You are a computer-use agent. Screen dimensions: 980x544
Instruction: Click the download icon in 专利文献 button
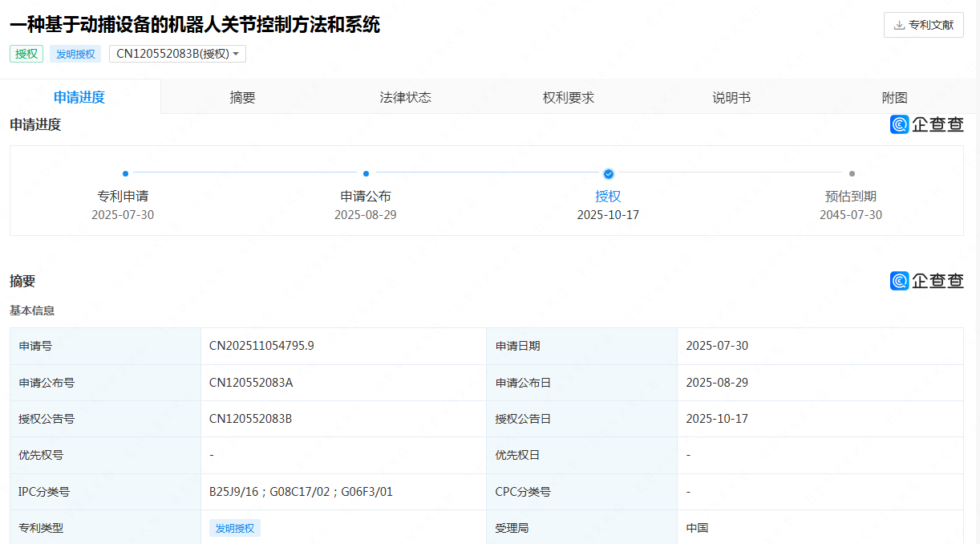pos(899,25)
